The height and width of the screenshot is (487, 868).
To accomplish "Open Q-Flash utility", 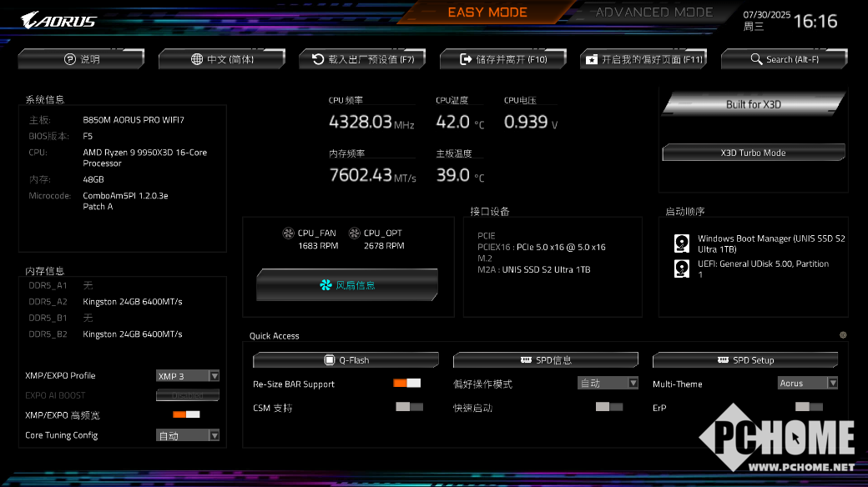I will click(346, 360).
